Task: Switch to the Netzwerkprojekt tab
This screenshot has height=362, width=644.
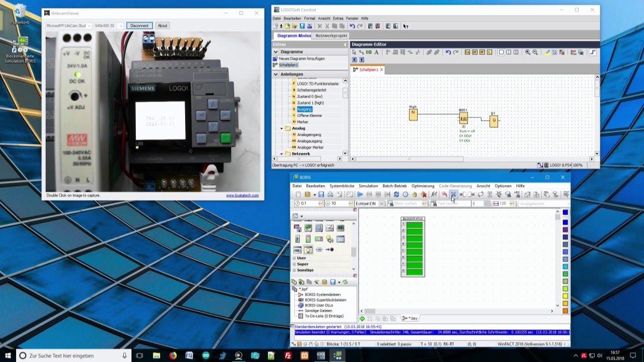Action: 331,36
